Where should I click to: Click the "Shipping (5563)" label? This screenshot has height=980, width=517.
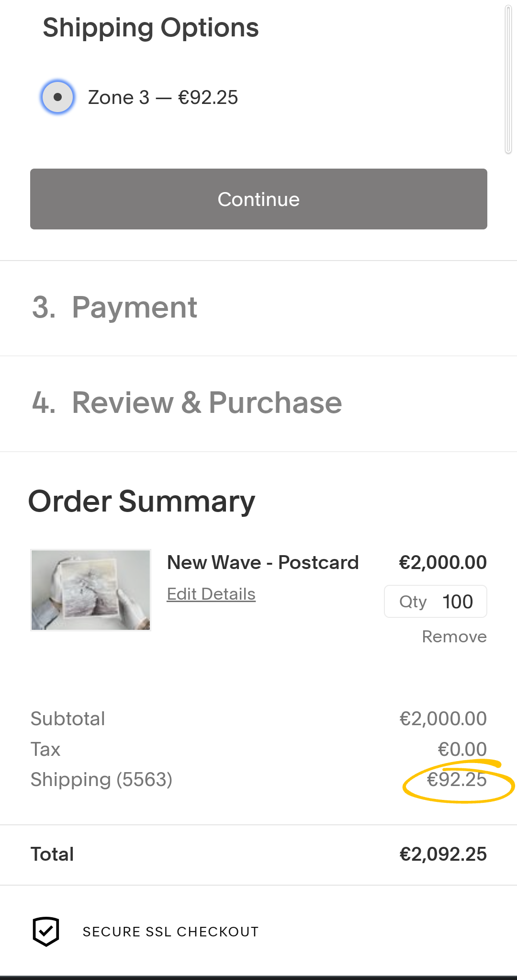click(101, 780)
